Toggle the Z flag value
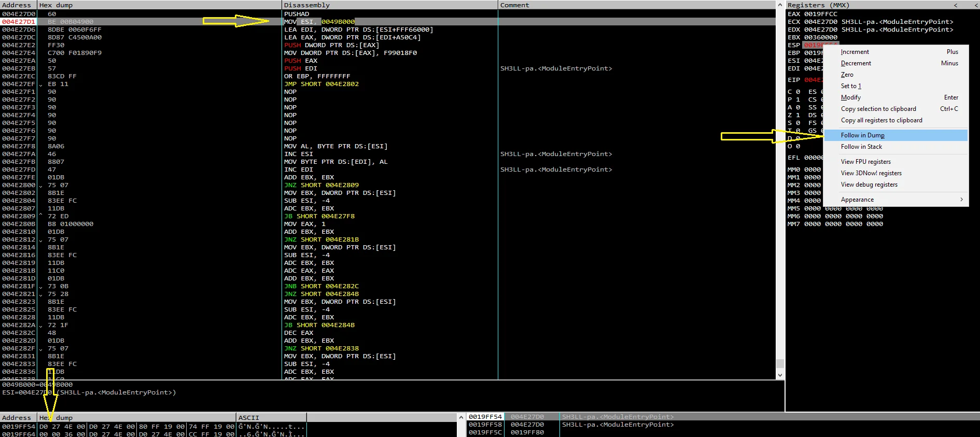This screenshot has height=437, width=980. (x=798, y=115)
